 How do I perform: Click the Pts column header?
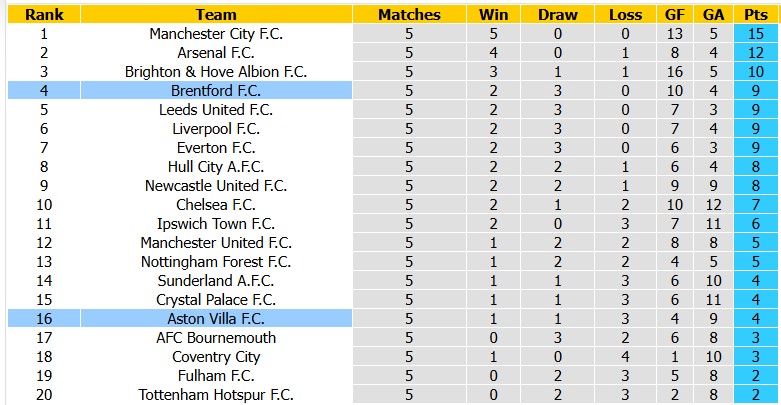[x=756, y=14]
